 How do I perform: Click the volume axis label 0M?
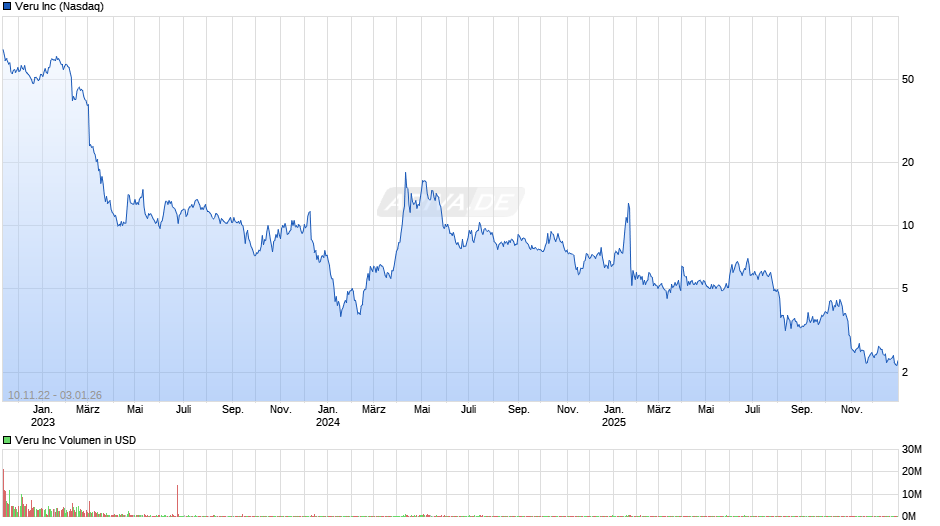click(x=909, y=516)
